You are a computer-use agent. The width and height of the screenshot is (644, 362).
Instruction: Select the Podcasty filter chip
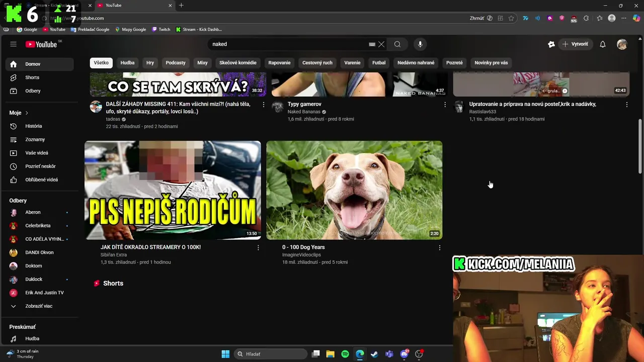pos(176,63)
